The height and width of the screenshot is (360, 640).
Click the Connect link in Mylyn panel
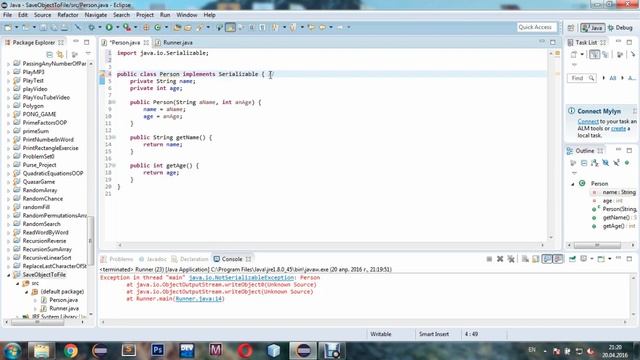click(588, 122)
